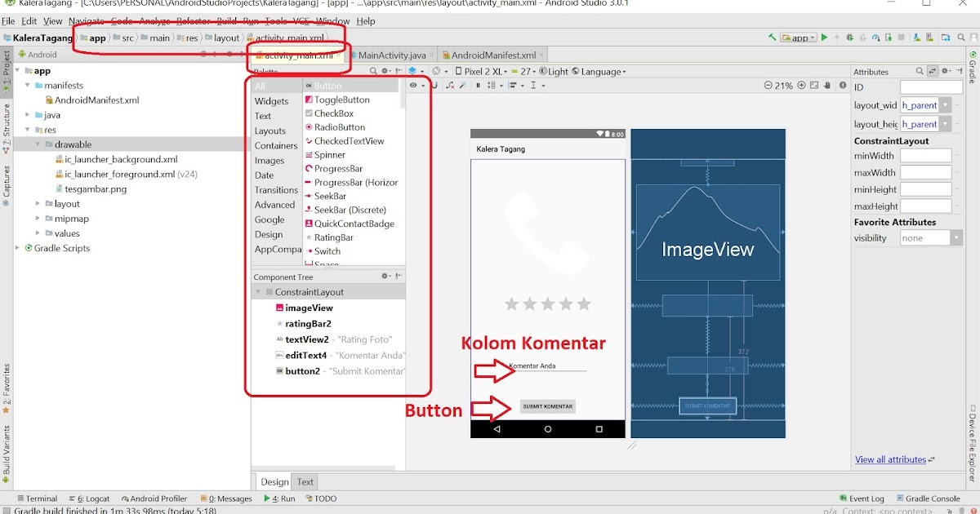This screenshot has height=514, width=980.
Task: Open the Component Tree settings gear
Action: (x=382, y=276)
